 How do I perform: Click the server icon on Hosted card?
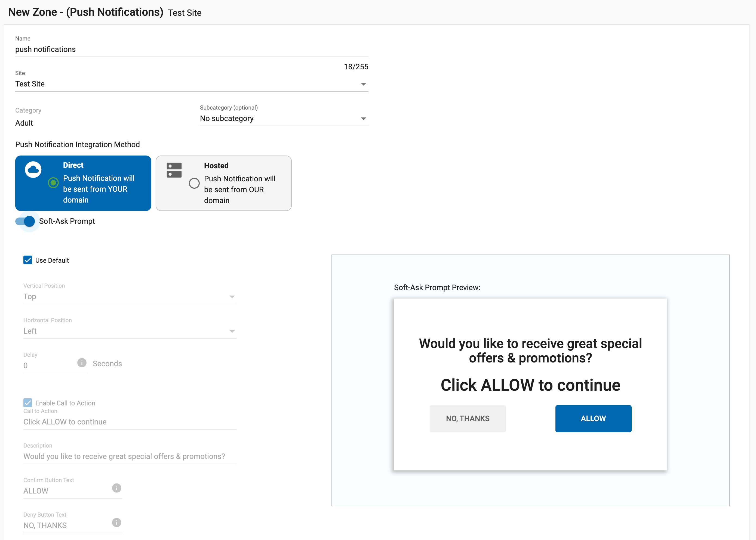(x=174, y=170)
